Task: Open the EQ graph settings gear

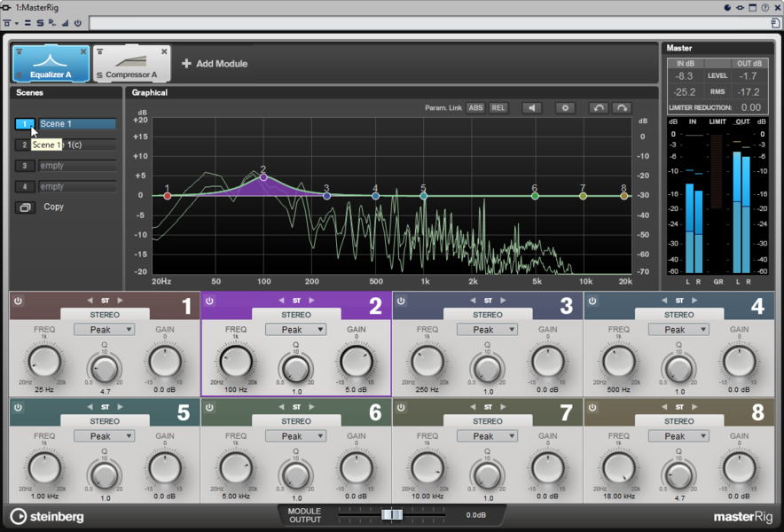Action: coord(565,108)
